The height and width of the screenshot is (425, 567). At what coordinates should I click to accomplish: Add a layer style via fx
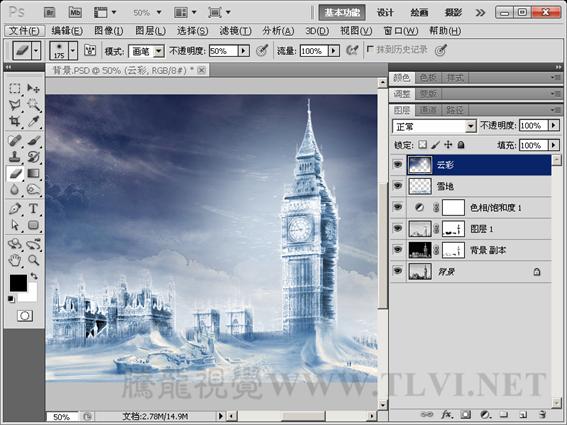[447, 414]
